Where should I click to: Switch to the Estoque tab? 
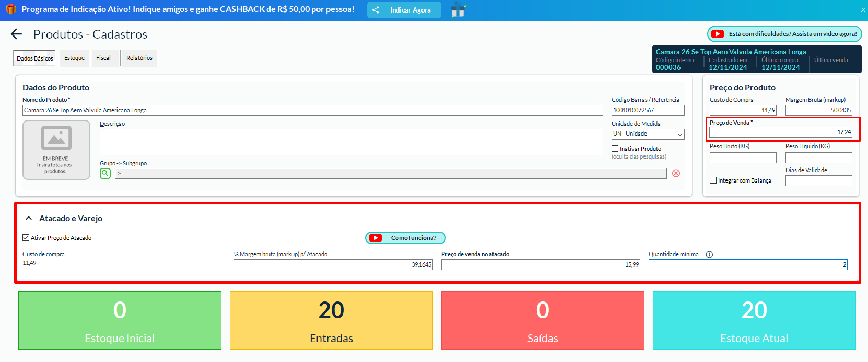(74, 58)
